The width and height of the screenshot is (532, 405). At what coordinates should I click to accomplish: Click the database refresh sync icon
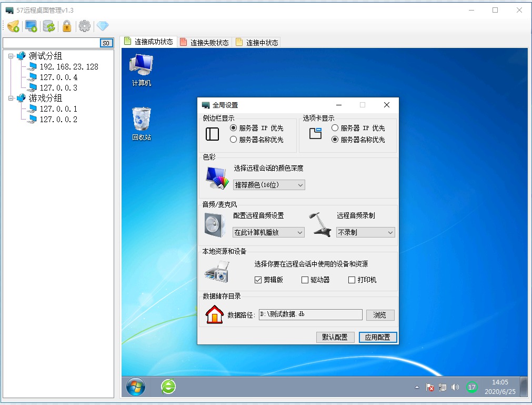49,26
